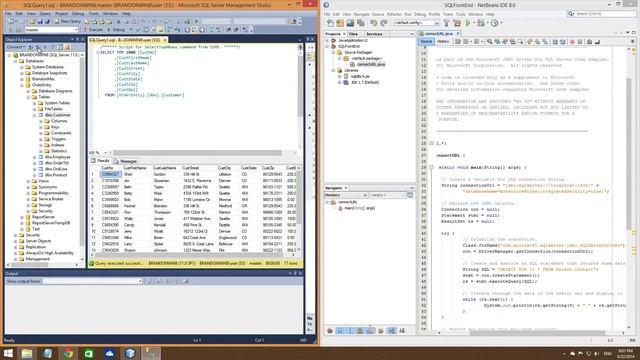640x360 pixels.
Task: Open the Projects tab in NetBeans
Action: (x=335, y=34)
